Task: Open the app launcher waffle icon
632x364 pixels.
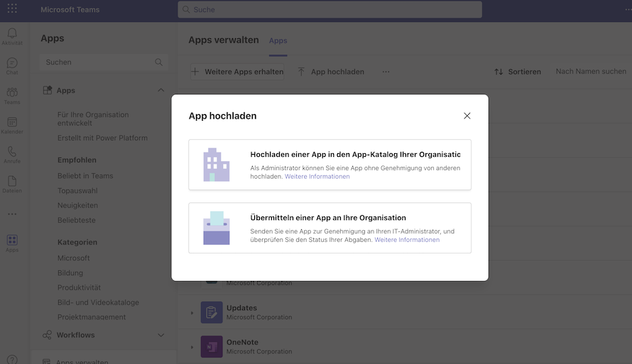Action: click(12, 8)
